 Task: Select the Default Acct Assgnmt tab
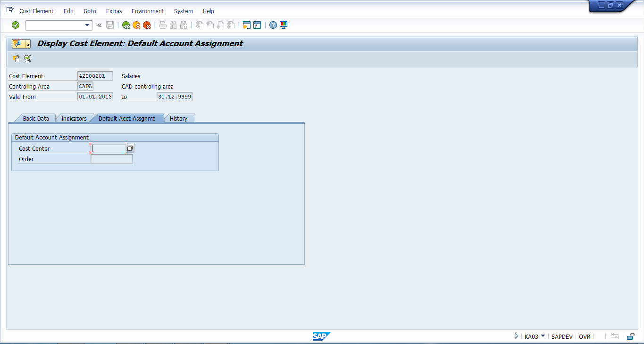click(126, 118)
